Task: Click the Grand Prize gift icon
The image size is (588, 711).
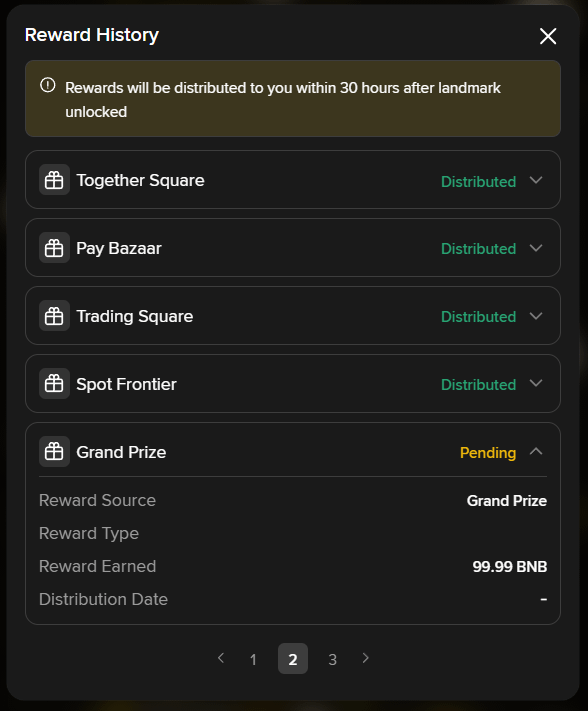Action: (54, 452)
